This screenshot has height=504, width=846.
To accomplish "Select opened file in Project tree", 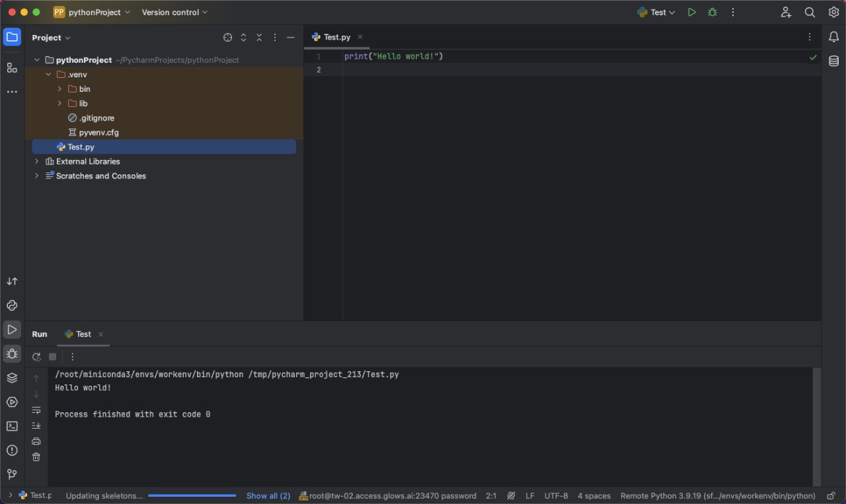I will [x=227, y=38].
